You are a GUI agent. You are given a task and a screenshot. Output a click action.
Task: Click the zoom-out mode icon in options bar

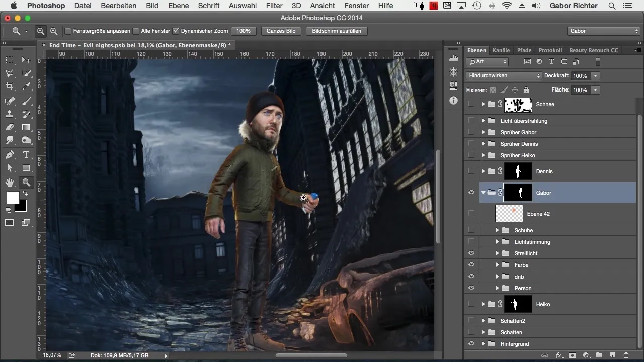53,31
